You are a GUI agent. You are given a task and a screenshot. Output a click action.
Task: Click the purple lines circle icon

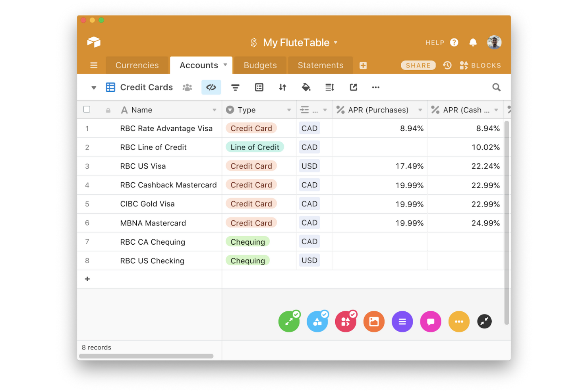[x=402, y=321]
